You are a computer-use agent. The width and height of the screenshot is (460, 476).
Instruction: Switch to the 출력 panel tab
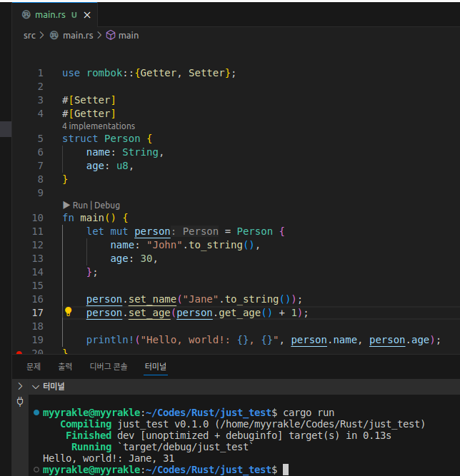click(x=65, y=366)
